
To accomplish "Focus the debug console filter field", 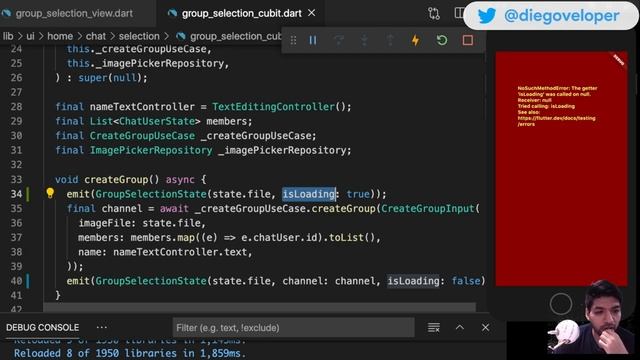I will point(293,328).
